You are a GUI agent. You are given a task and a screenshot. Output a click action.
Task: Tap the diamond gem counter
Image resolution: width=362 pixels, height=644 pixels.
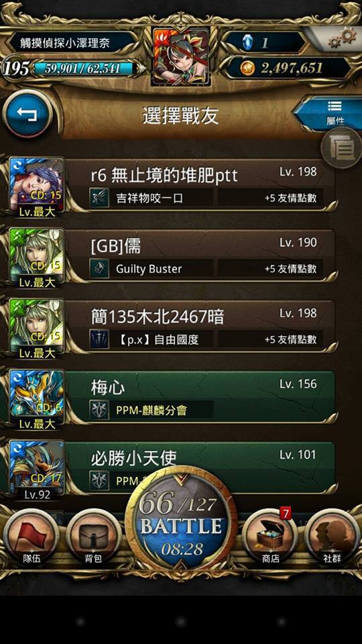(x=265, y=43)
